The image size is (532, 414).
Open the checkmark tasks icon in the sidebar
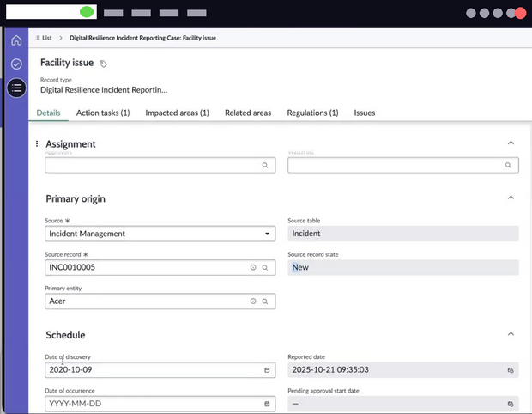click(x=16, y=64)
